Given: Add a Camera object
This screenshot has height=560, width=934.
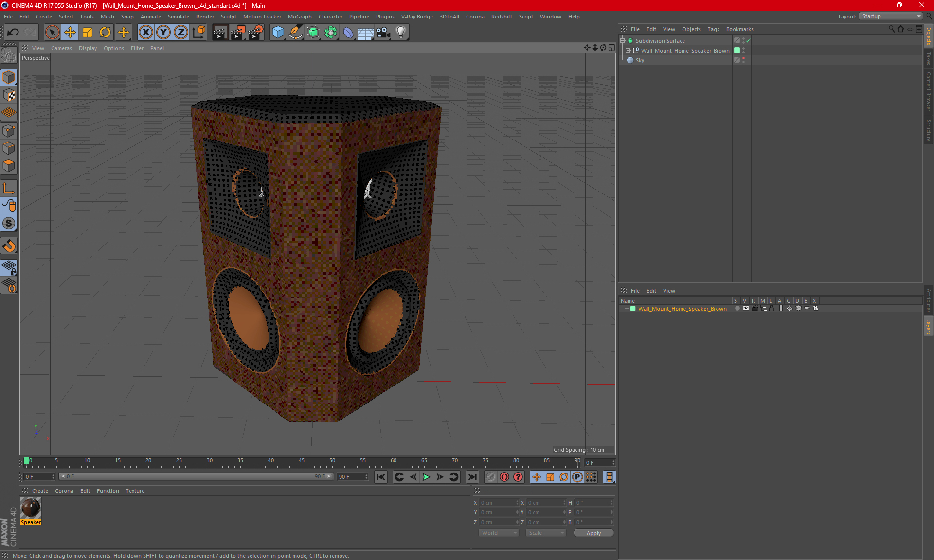Looking at the screenshot, I should tap(383, 33).
